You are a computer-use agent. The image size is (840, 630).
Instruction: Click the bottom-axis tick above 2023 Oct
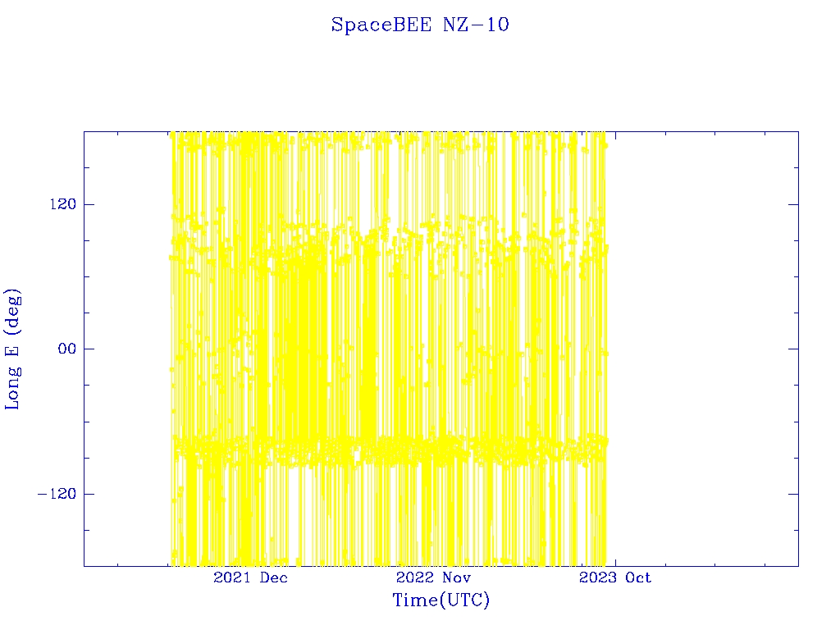coord(615,561)
